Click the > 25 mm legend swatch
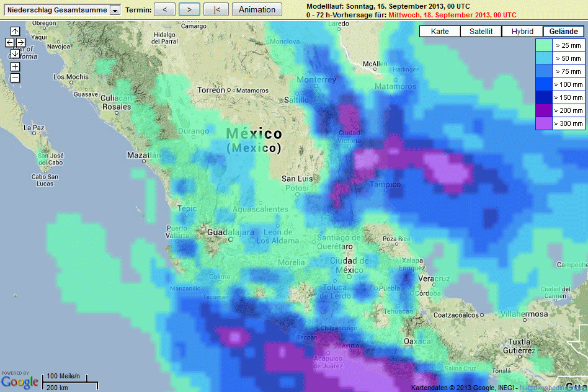Screen dimensions: 588x392 point(544,45)
